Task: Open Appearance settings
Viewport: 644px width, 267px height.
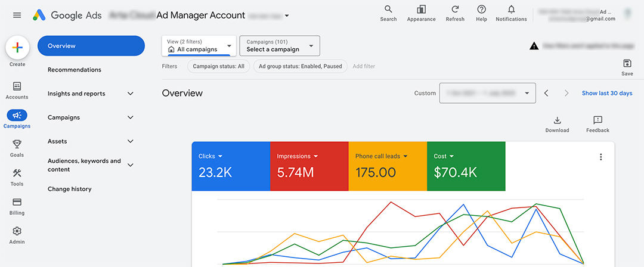Action: click(421, 13)
